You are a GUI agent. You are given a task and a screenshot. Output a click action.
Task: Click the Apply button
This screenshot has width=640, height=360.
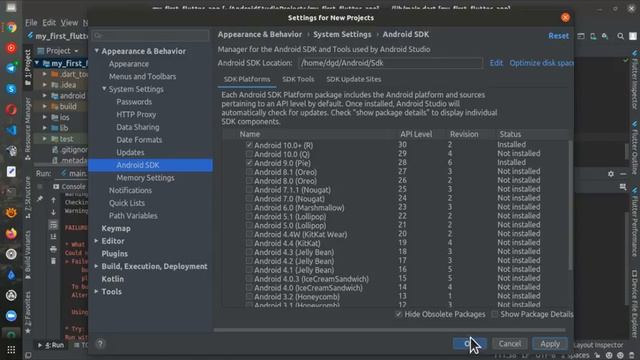(x=550, y=344)
